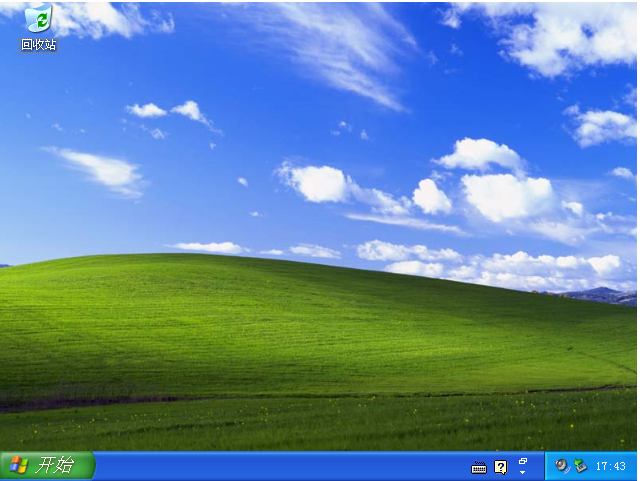Click the 回收站 icon label text
Screen dimensions: 640x481
(39, 45)
